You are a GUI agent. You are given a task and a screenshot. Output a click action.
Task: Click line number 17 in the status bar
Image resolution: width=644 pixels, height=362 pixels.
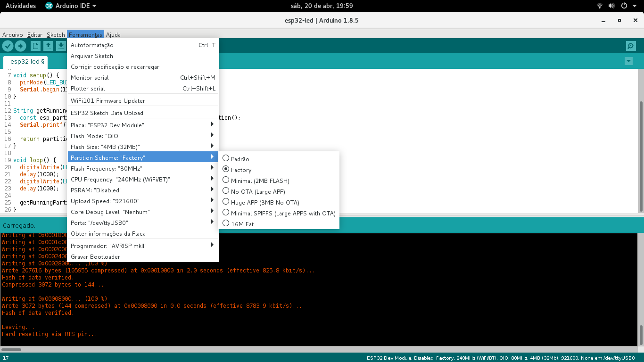point(5,358)
